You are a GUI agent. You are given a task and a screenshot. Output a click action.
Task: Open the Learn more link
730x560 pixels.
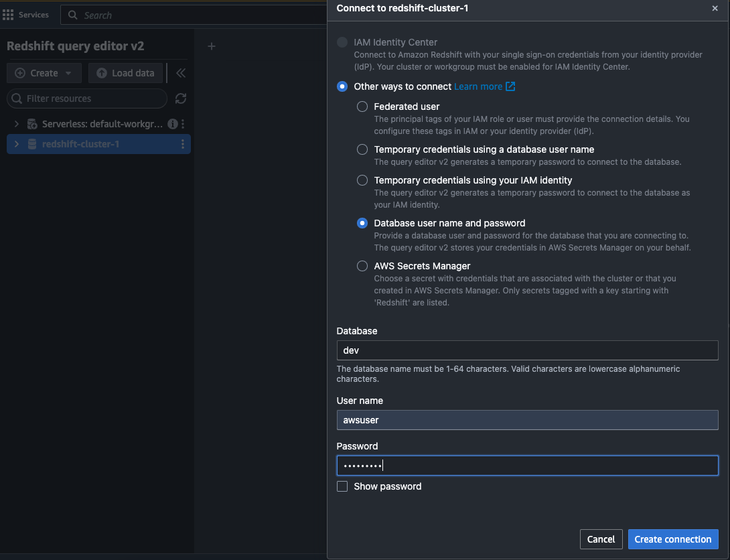[x=478, y=86]
